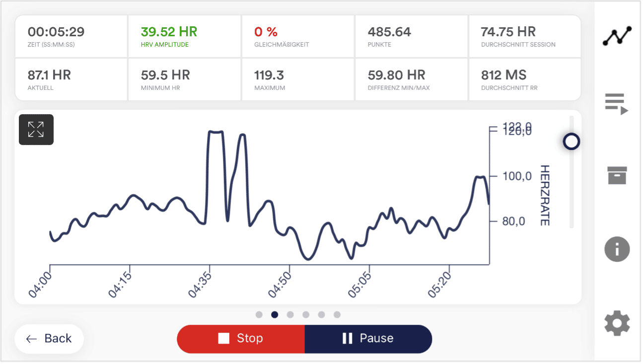Open the playlist icon in sidebar
The height and width of the screenshot is (364, 643).
click(x=617, y=104)
